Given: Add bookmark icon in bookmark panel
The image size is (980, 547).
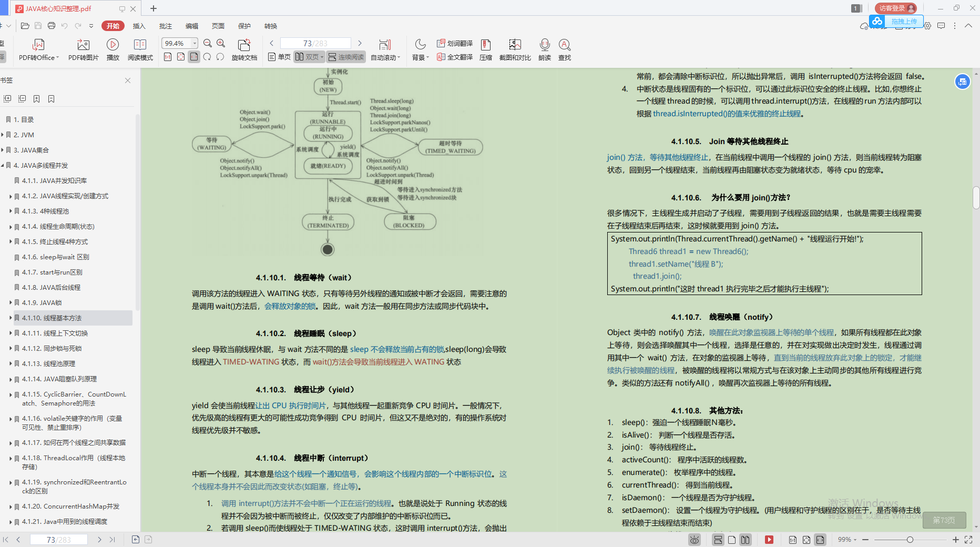Looking at the screenshot, I should tap(36, 99).
